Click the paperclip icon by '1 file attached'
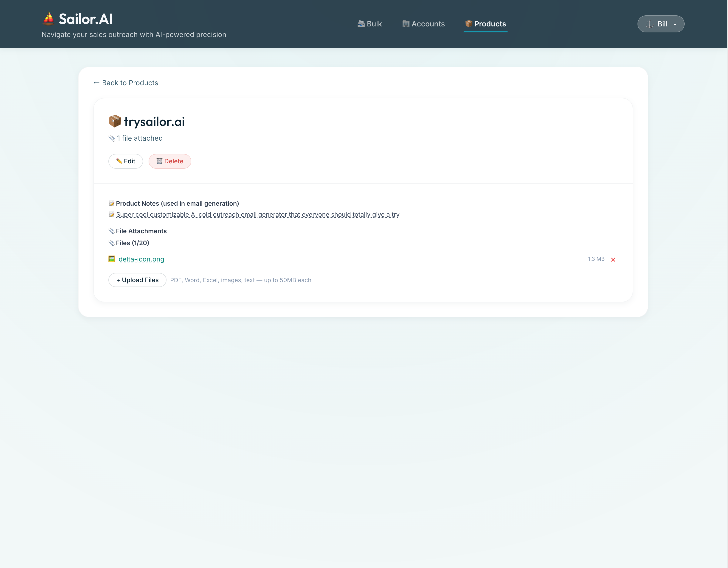This screenshot has width=728, height=568. coord(112,138)
